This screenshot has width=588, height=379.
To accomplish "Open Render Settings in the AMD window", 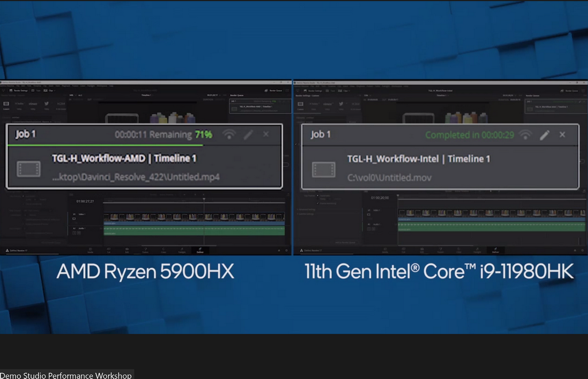I will click(18, 90).
